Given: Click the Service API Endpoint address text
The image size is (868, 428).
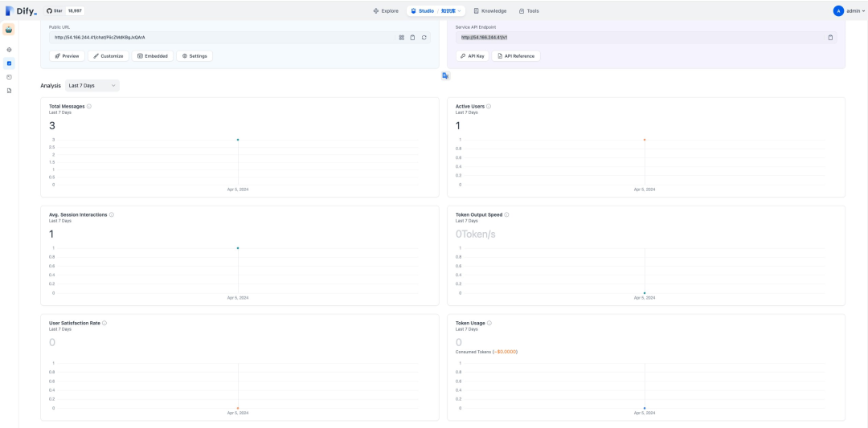Looking at the screenshot, I should pos(485,38).
